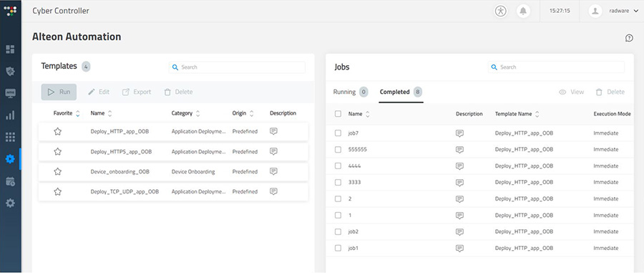This screenshot has height=273, width=644.
Task: Sort templates by Category column
Action: coord(197,113)
